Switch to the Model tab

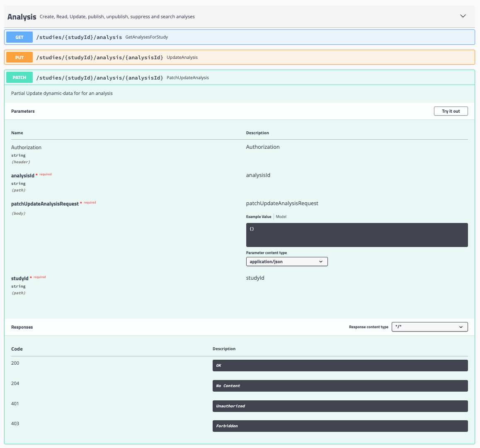pos(281,216)
